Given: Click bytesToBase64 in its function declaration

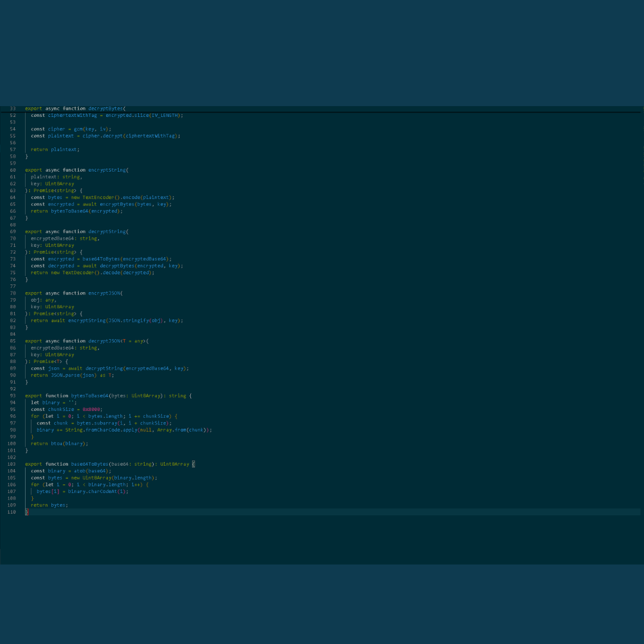Looking at the screenshot, I should coord(89,396).
